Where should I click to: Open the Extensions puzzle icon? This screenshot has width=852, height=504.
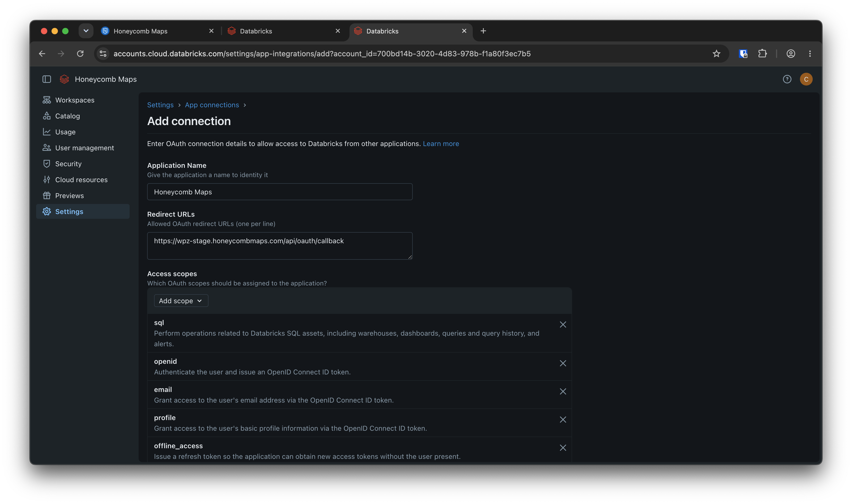coord(762,54)
